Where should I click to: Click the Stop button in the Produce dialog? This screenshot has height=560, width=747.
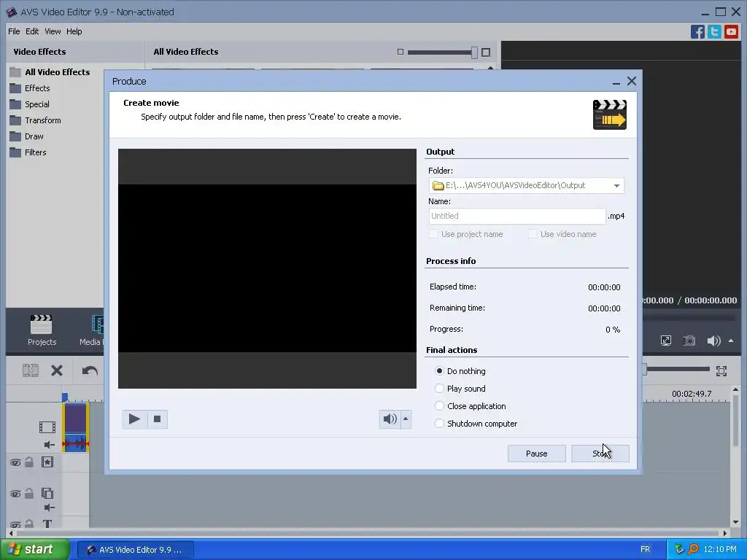(600, 454)
